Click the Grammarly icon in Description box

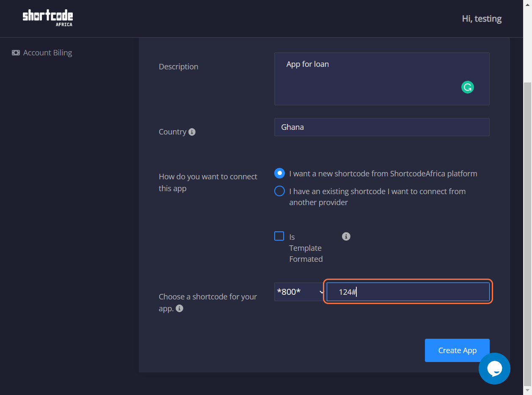coord(467,87)
